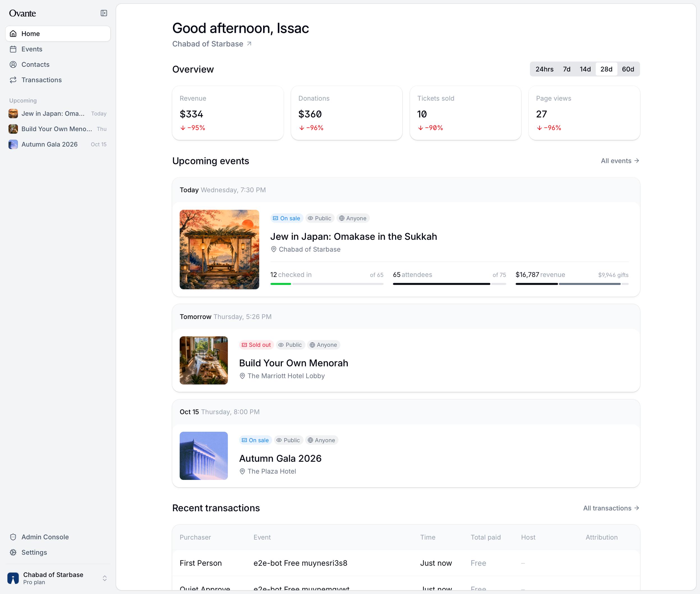Open Admin Console shield icon
Viewport: 700px width, 594px height.
13,537
